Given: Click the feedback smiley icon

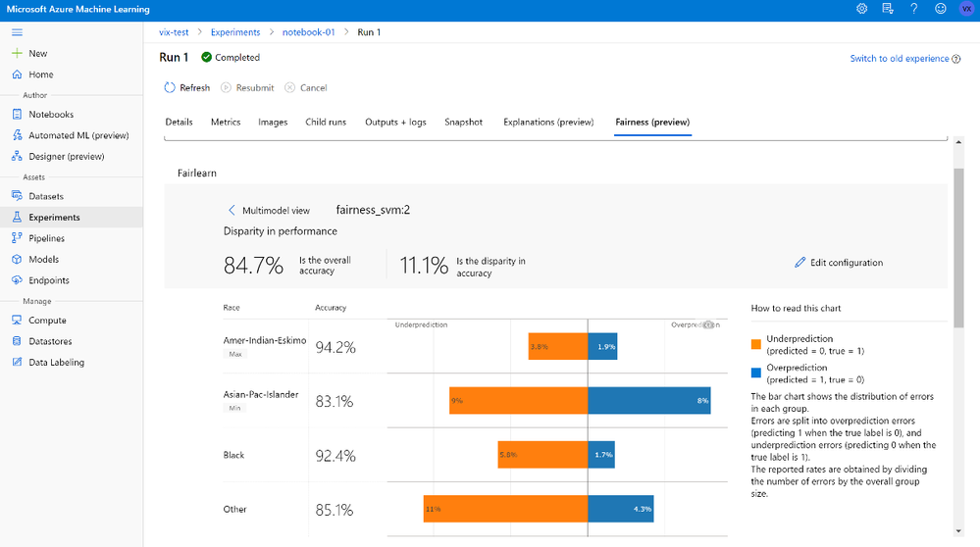Looking at the screenshot, I should point(940,9).
